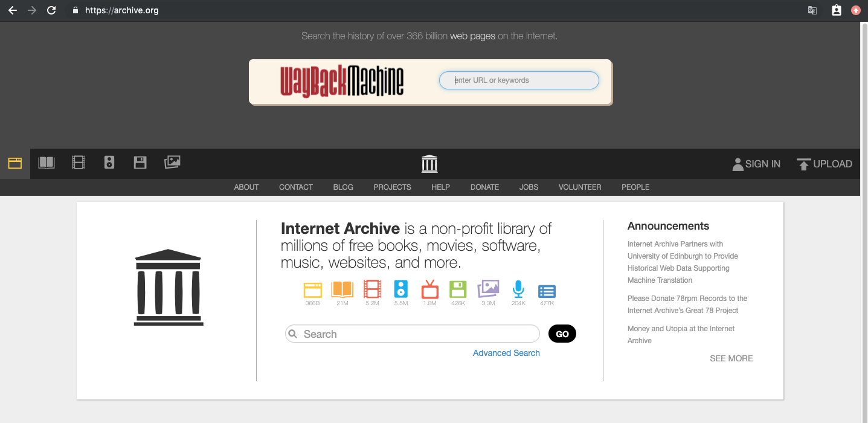Click the red film icon labeled 5.2M

click(372, 289)
